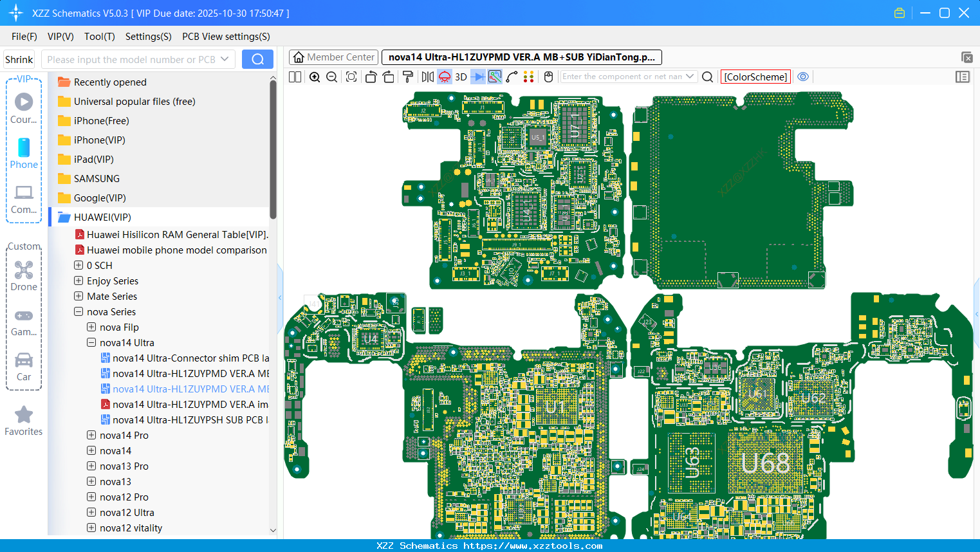Collapse the nova14 Ultra node
Viewport: 980px width, 552px height.
pyautogui.click(x=91, y=342)
